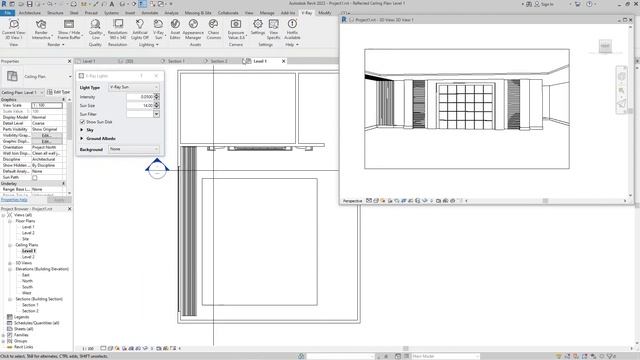Screen dimensions: 640x360
Task: Click the Save icon in quick access toolbar
Action: point(29,4)
